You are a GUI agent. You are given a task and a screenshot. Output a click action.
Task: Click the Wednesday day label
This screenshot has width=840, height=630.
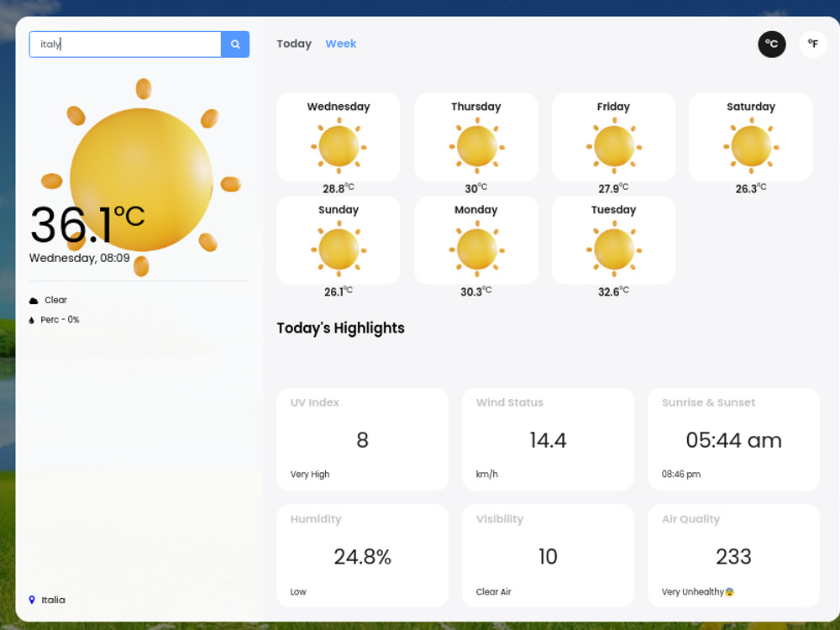pos(339,107)
